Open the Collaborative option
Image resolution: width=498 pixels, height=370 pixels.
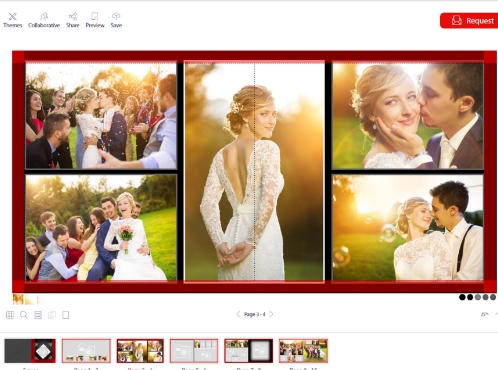44,20
